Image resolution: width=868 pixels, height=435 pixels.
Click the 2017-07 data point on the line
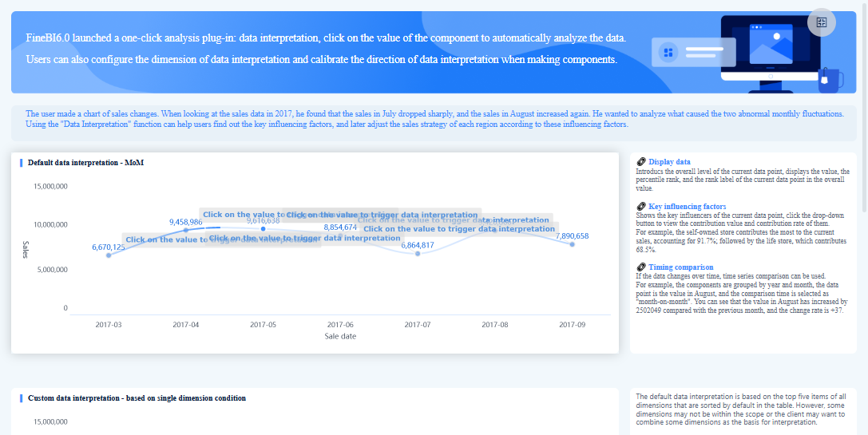click(418, 254)
